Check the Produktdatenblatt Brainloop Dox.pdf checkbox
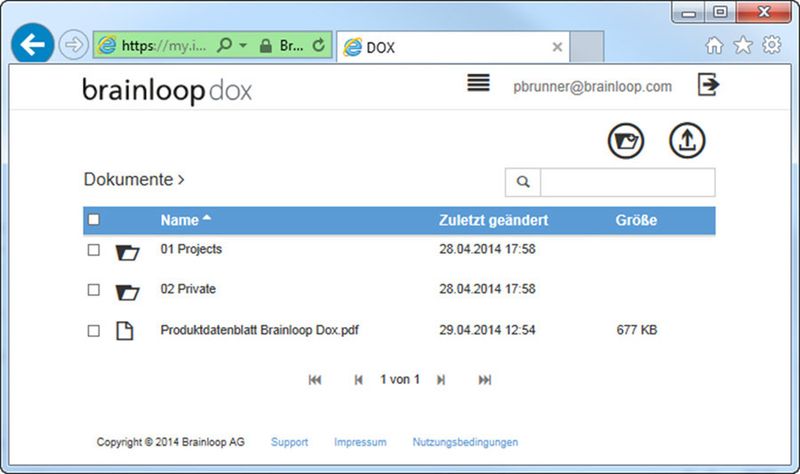800x474 pixels. (93, 331)
